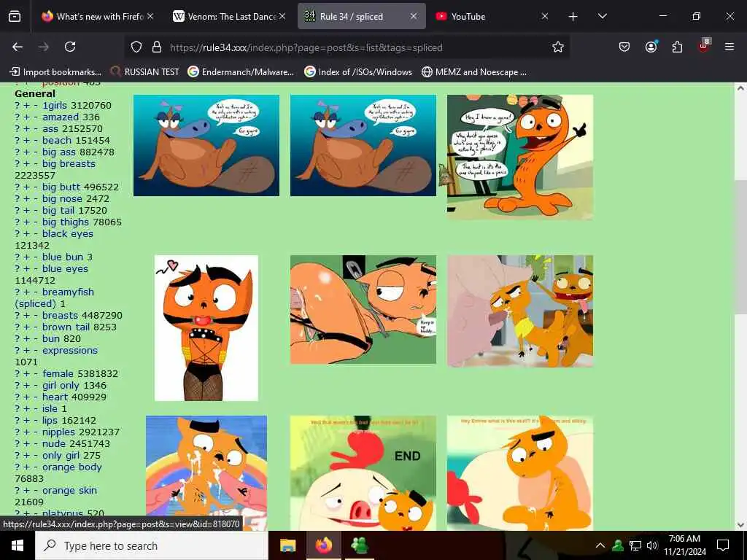Open the big nose tag link
This screenshot has height=560, width=747.
[63, 198]
